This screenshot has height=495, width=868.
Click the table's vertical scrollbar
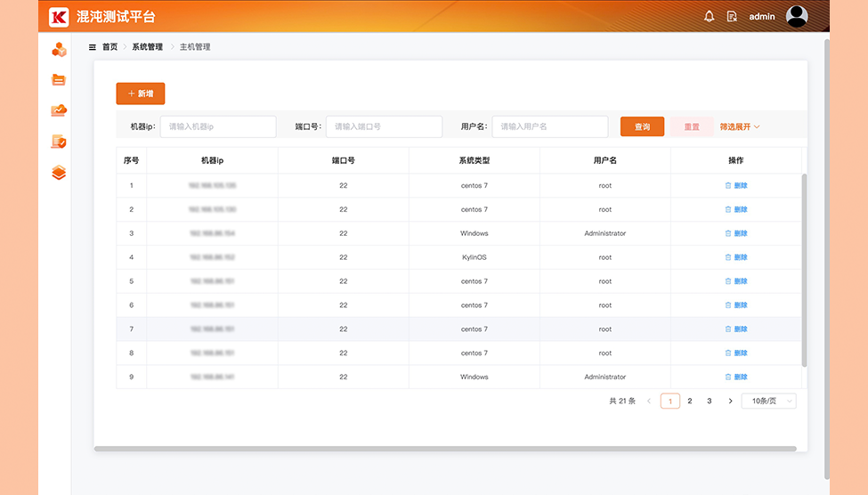(804, 270)
